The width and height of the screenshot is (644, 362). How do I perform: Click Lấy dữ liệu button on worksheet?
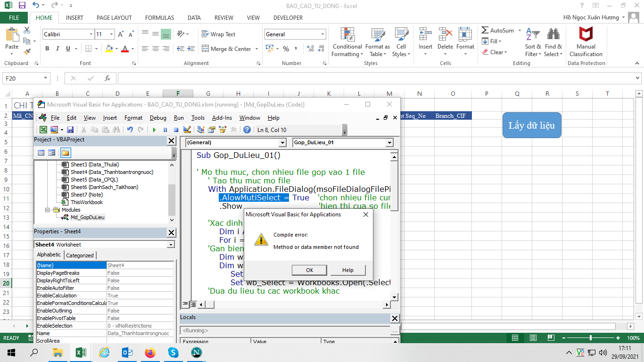532,125
